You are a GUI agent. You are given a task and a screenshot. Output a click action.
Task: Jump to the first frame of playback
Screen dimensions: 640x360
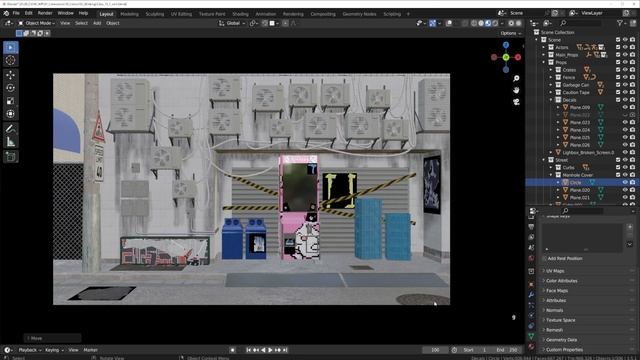pos(248,350)
